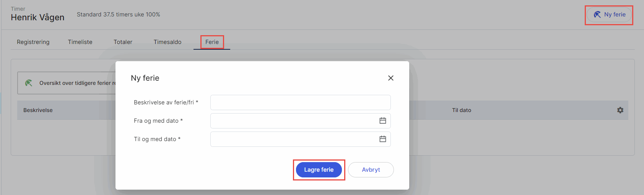Save with the Lagre ferie button
The height and width of the screenshot is (195, 644).
pyautogui.click(x=319, y=170)
